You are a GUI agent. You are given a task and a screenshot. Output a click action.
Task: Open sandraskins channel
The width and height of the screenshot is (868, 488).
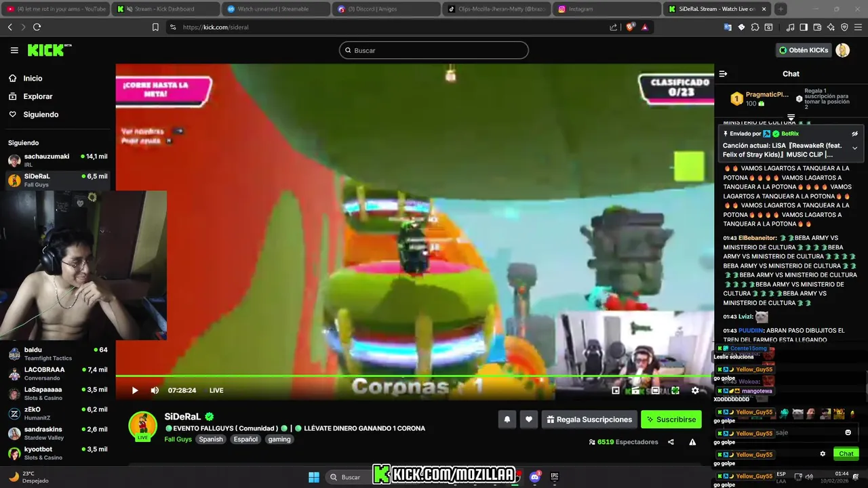58,433
